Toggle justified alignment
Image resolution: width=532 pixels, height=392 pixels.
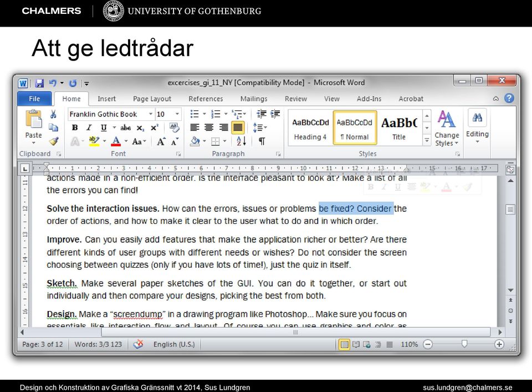coord(238,128)
